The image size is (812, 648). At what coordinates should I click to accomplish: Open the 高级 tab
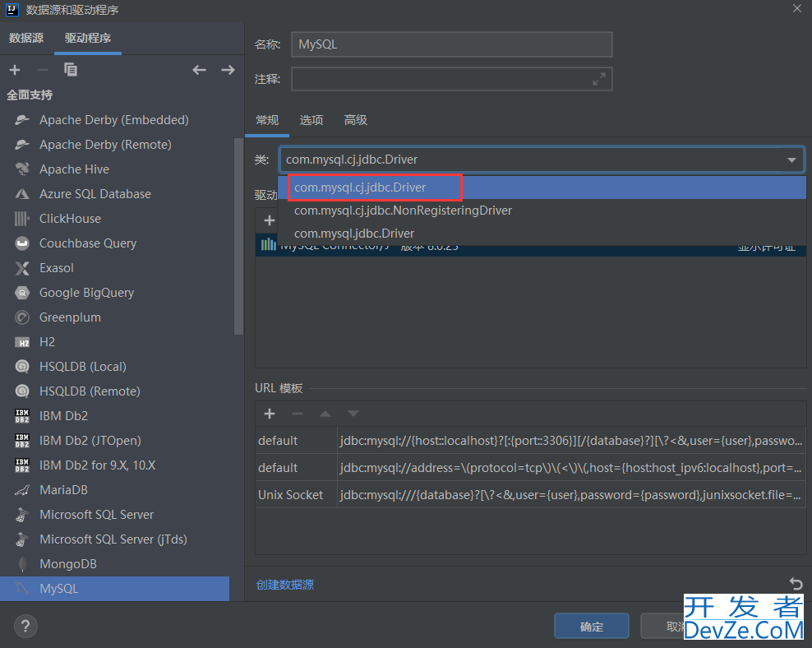356,121
